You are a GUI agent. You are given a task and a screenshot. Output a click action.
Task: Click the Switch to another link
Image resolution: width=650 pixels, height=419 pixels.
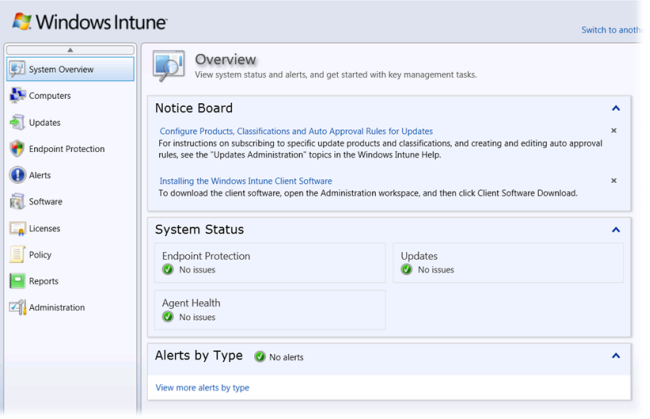[611, 30]
